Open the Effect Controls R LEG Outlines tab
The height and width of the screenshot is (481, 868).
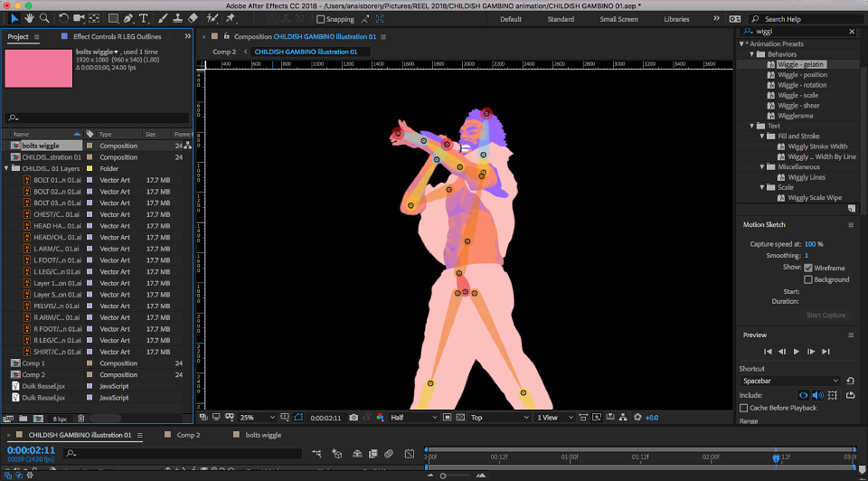(x=118, y=36)
